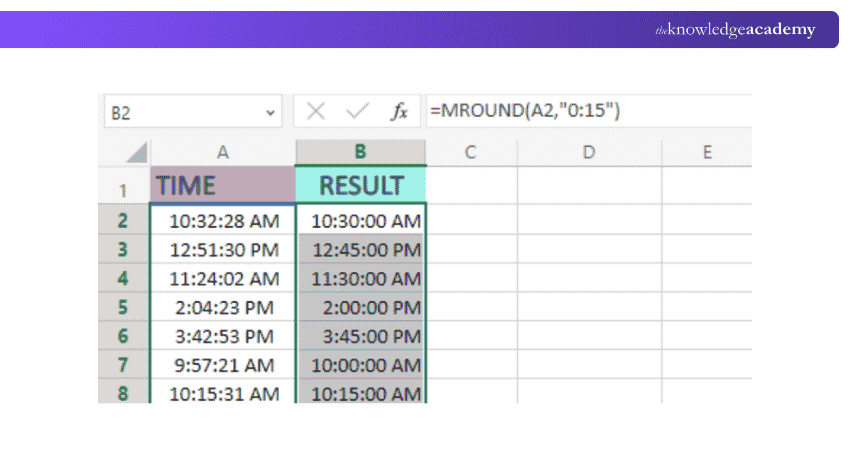Select row 5 header
Image resolution: width=850 pixels, height=450 pixels.
(x=124, y=307)
